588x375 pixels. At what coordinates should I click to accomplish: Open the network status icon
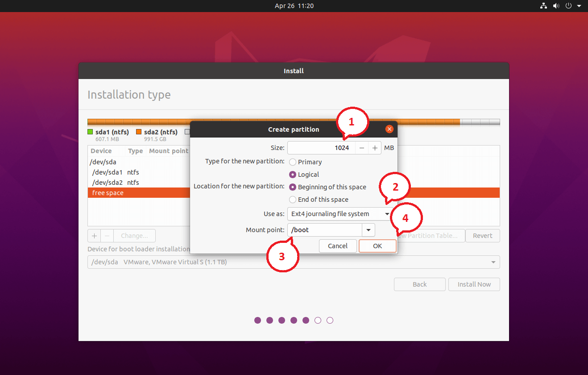pos(543,6)
